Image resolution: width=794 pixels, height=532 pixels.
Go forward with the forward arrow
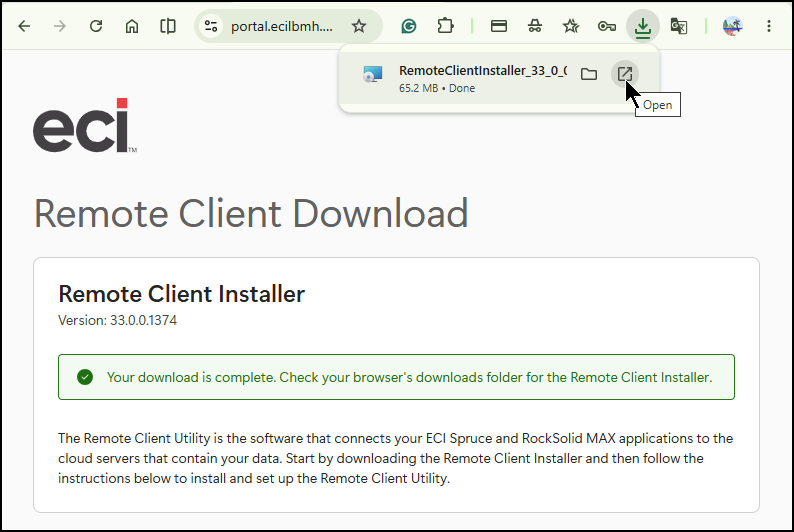point(60,26)
